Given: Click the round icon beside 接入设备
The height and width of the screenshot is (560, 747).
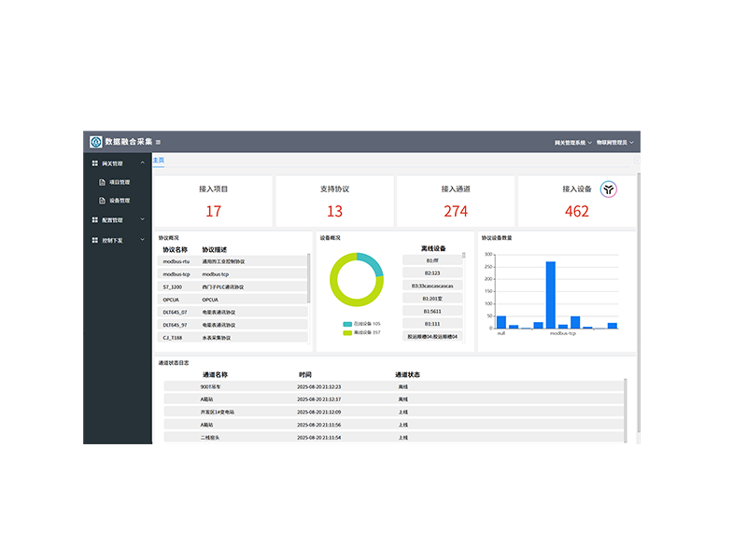Looking at the screenshot, I should [608, 189].
